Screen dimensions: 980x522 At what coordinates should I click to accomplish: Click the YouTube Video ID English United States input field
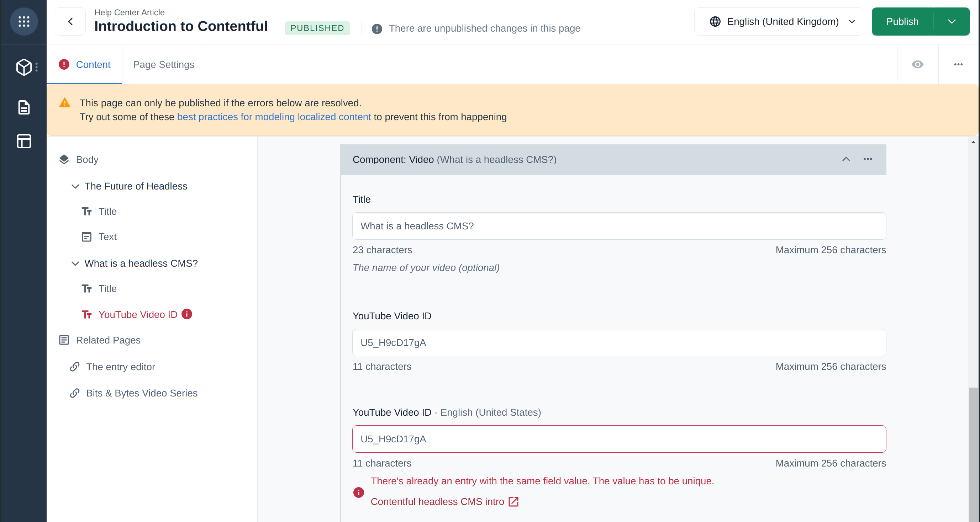click(x=619, y=439)
